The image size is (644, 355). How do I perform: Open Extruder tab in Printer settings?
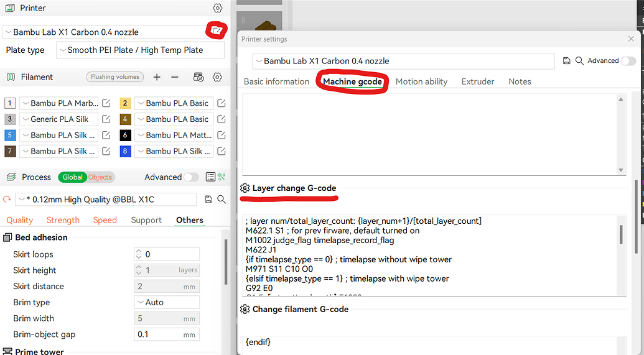click(x=478, y=81)
